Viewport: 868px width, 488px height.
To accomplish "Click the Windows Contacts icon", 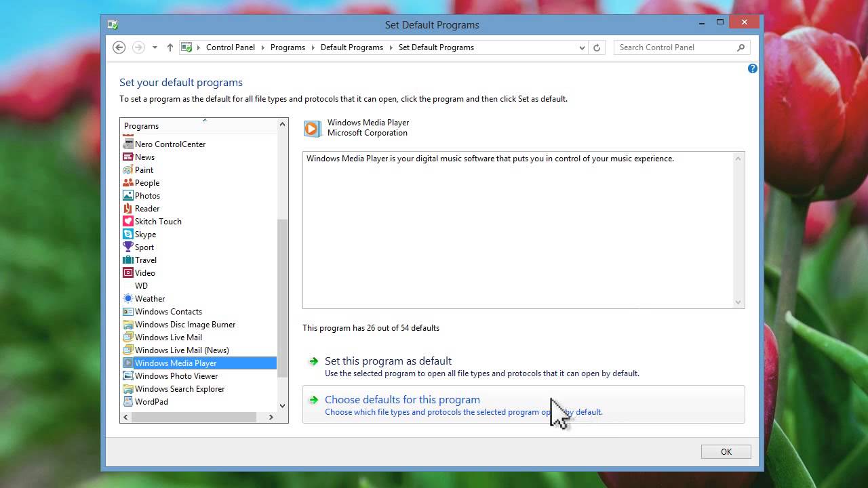I will (128, 311).
